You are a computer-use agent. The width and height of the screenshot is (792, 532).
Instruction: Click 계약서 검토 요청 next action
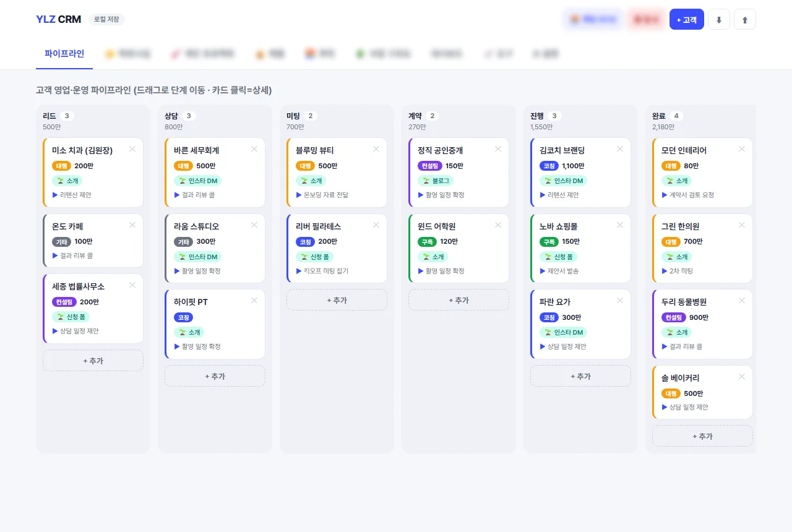[687, 195]
